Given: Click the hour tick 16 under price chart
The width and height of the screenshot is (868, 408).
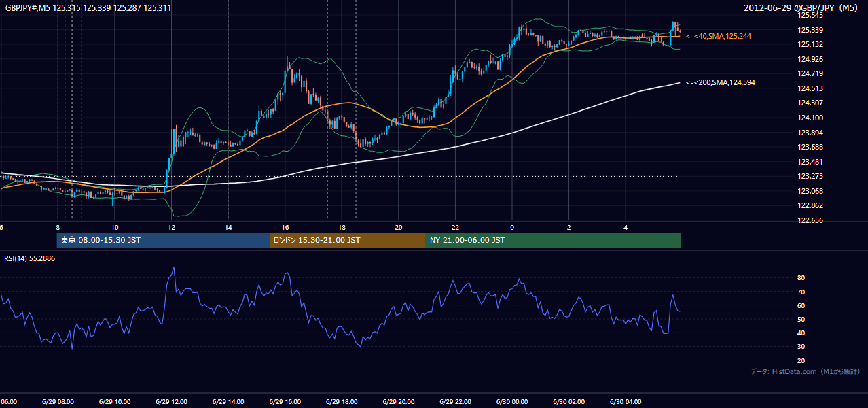Looking at the screenshot, I should coord(285,228).
